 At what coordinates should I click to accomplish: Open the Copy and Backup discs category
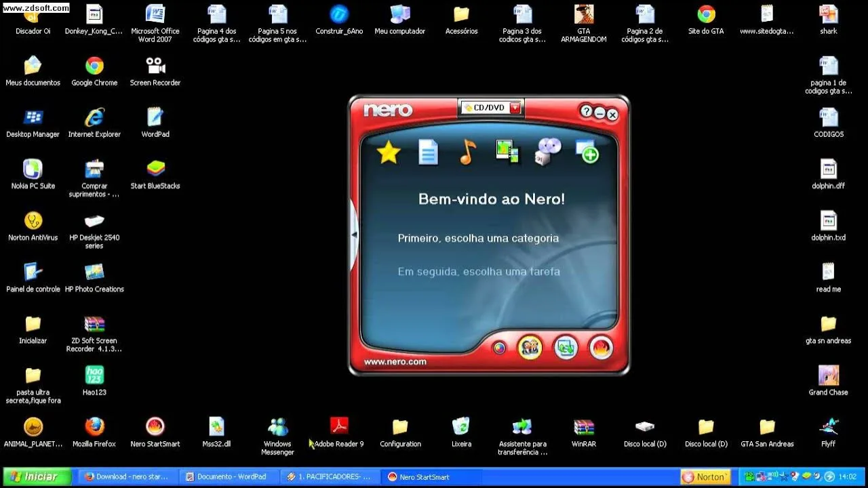point(548,152)
